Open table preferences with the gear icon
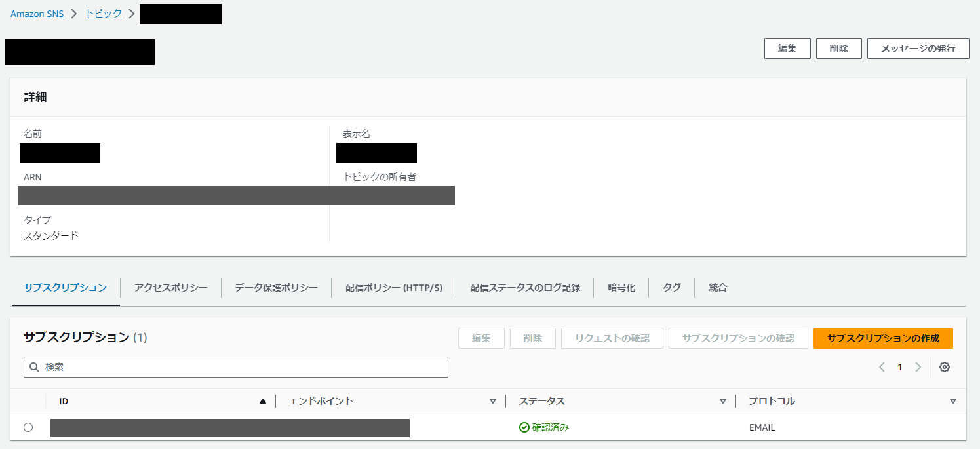This screenshot has height=449, width=980. (x=945, y=367)
